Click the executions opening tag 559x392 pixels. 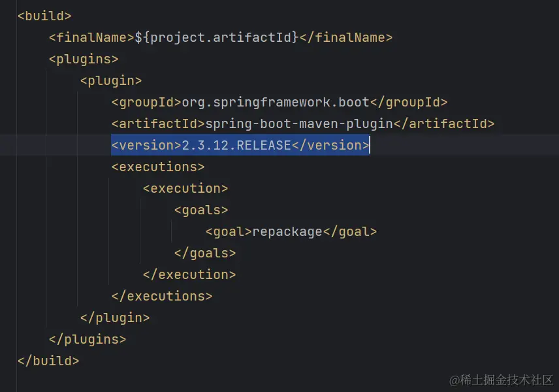tap(157, 167)
